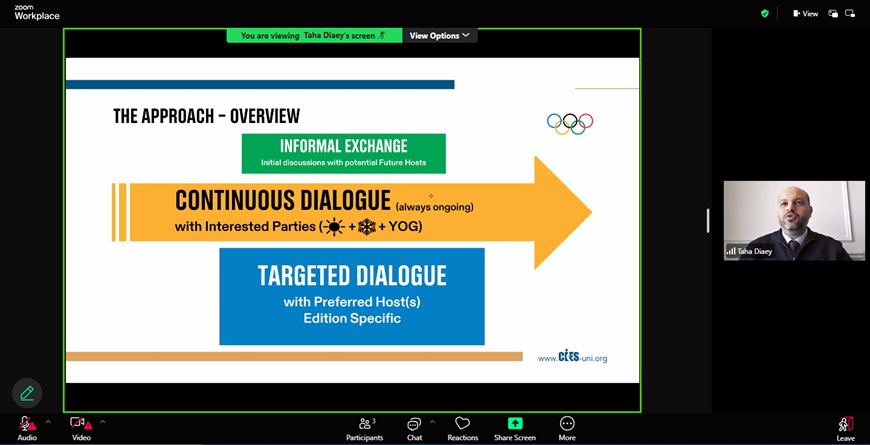Click the divider handle beside video panel
The image size is (870, 445).
tap(708, 221)
